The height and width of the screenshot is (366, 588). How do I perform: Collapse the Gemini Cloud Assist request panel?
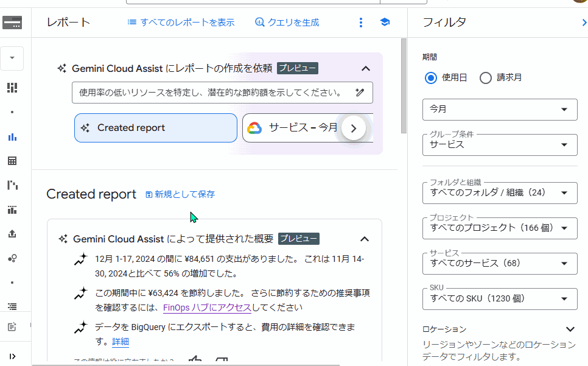click(x=365, y=69)
